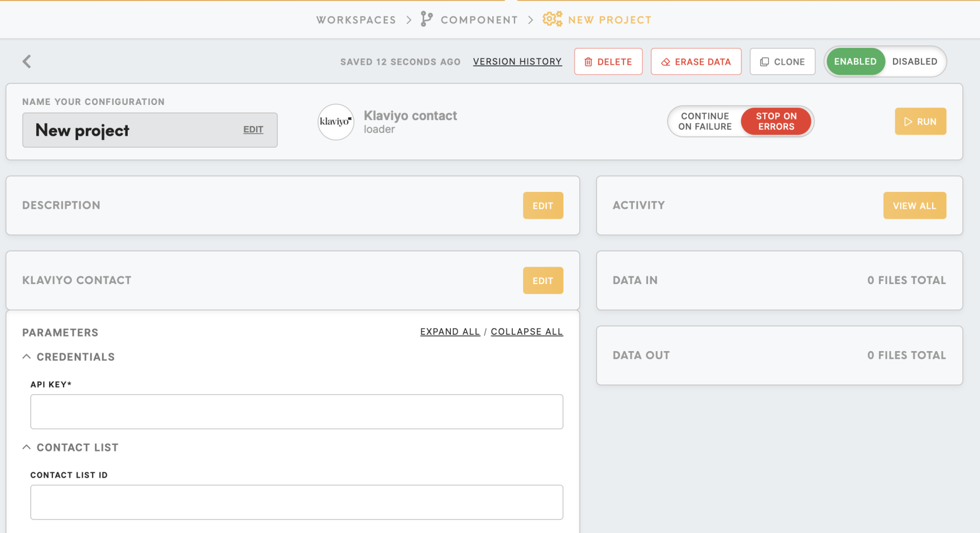
Task: Click the play icon on Run
Action: pos(908,122)
